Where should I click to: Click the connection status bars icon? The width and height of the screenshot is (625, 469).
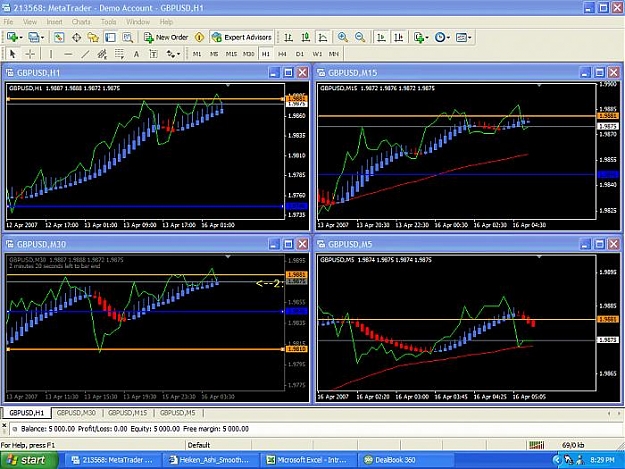pos(536,445)
